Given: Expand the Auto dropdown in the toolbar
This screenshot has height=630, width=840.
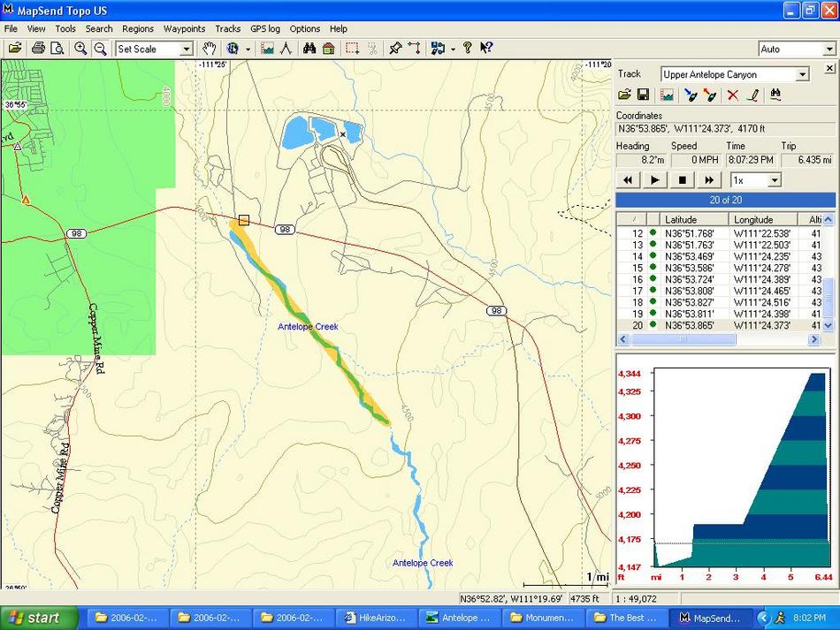Looking at the screenshot, I should click(x=829, y=49).
